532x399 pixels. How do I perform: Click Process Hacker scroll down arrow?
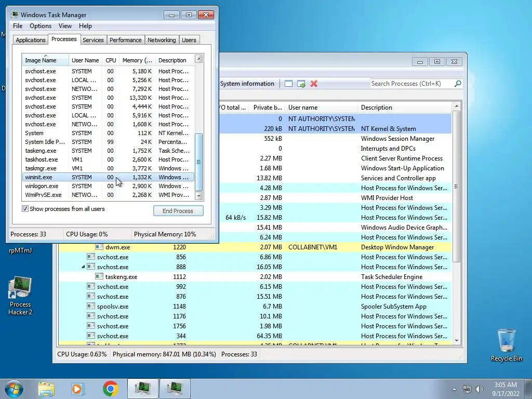(x=456, y=340)
